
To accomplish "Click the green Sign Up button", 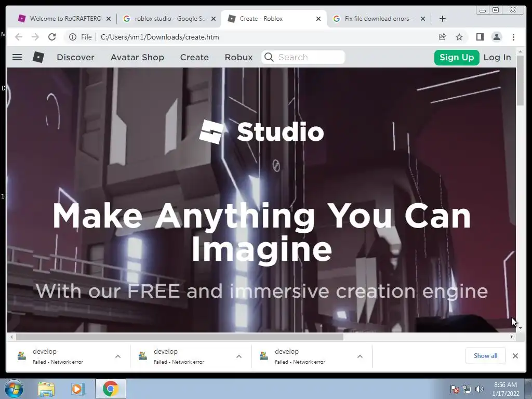I will pos(457,57).
